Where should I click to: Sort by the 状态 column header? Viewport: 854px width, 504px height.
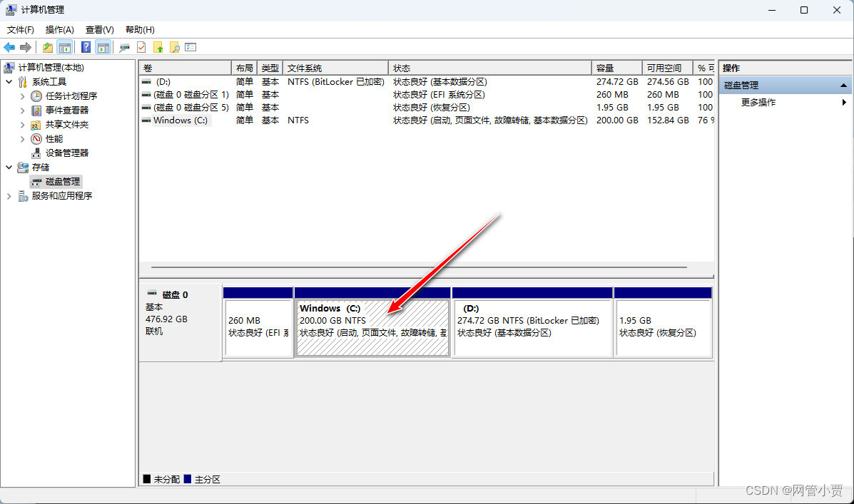pos(490,68)
